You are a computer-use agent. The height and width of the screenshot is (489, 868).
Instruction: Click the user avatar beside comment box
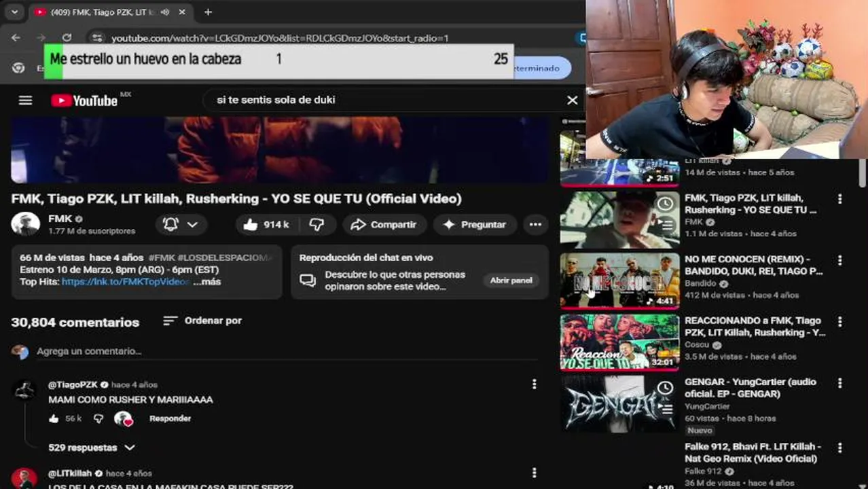[x=20, y=352]
